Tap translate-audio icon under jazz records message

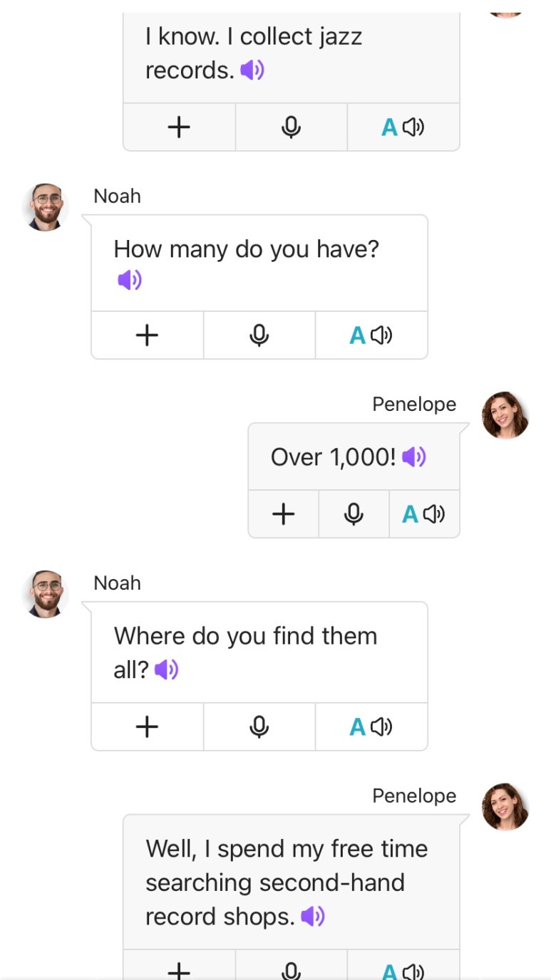click(403, 127)
